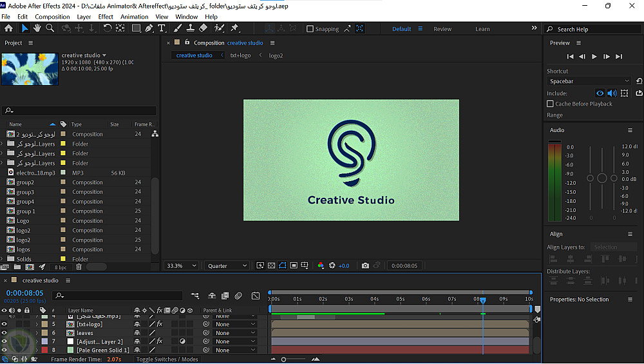The width and height of the screenshot is (644, 364).
Task: Pick the Clone Stamp tool
Action: 190,28
